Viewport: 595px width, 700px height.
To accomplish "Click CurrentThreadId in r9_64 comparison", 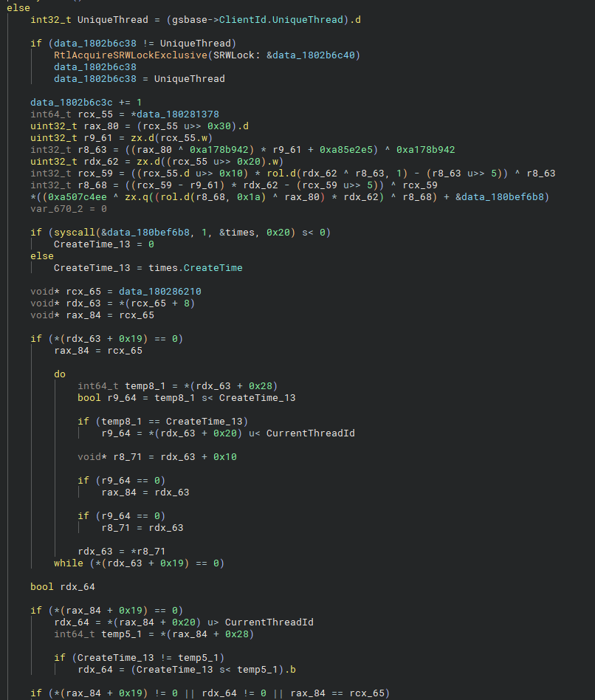I will 310,433.
